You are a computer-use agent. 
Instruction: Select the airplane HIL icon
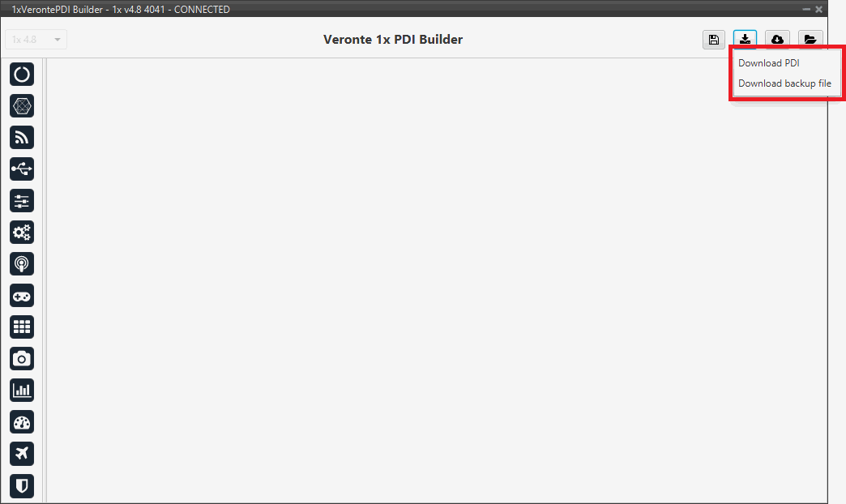[22, 454]
